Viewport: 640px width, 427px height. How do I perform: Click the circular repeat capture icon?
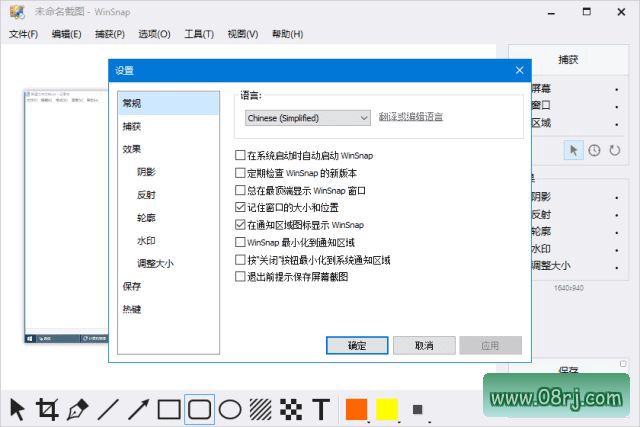[615, 151]
